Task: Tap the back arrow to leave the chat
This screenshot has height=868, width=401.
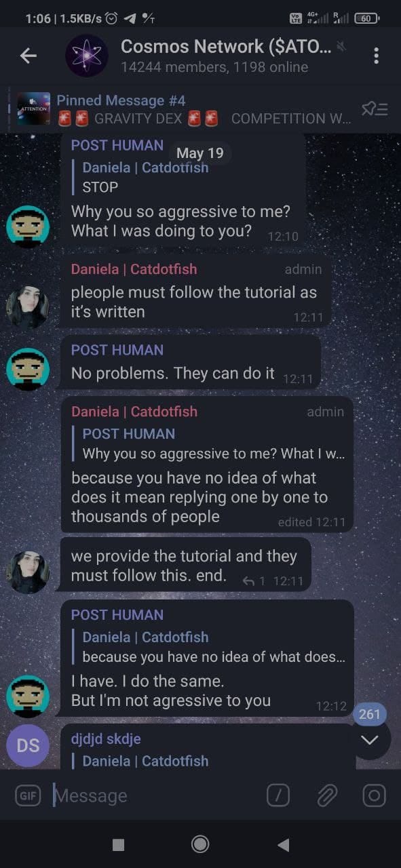Action: pyautogui.click(x=28, y=56)
